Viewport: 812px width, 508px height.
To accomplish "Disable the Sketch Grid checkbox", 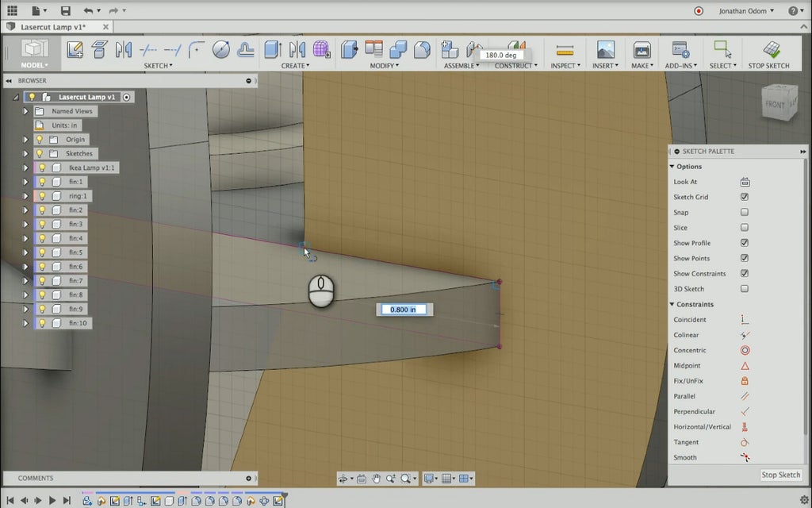I will [x=745, y=197].
